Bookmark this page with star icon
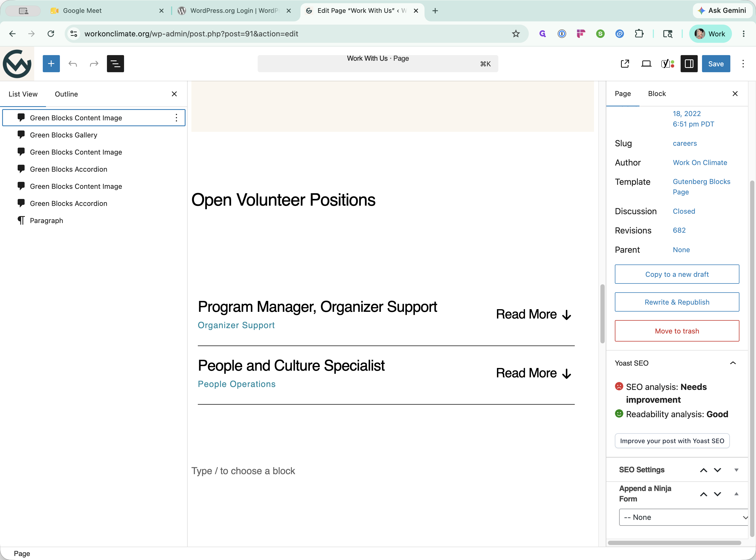The image size is (756, 560). (x=515, y=33)
